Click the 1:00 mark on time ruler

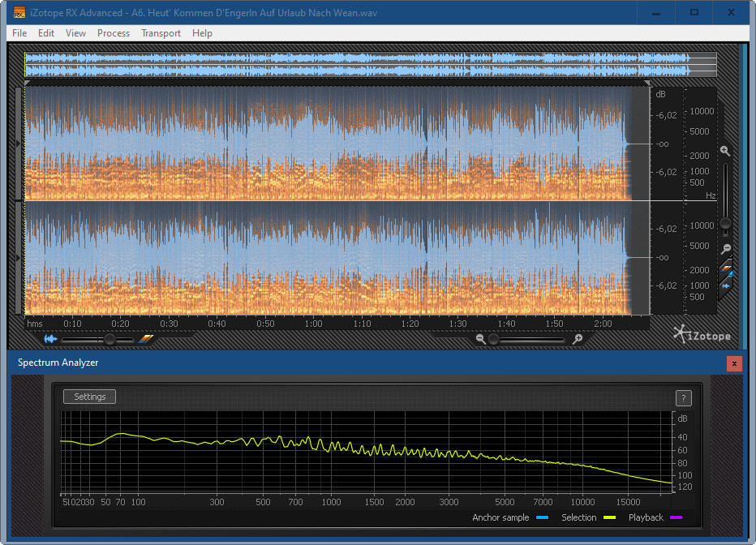[313, 324]
